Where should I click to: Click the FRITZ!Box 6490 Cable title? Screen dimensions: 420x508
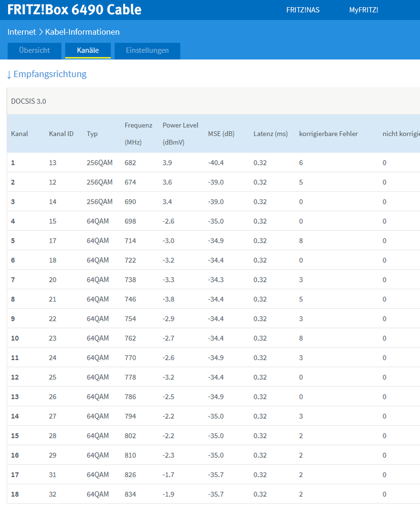tap(74, 10)
